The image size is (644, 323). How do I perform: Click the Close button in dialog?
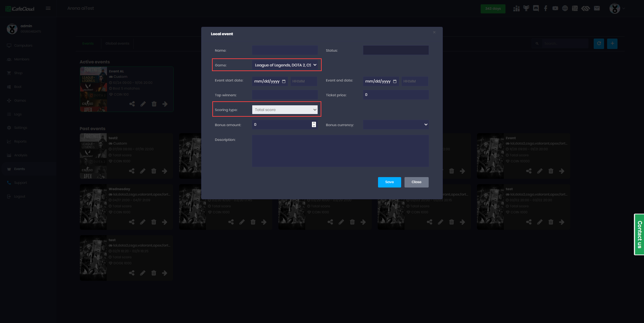coord(416,182)
